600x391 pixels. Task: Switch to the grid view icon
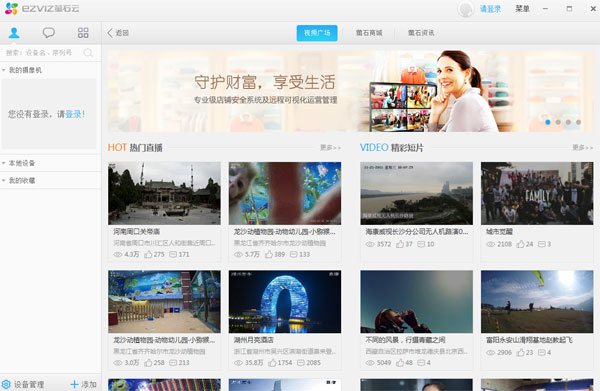tap(83, 33)
